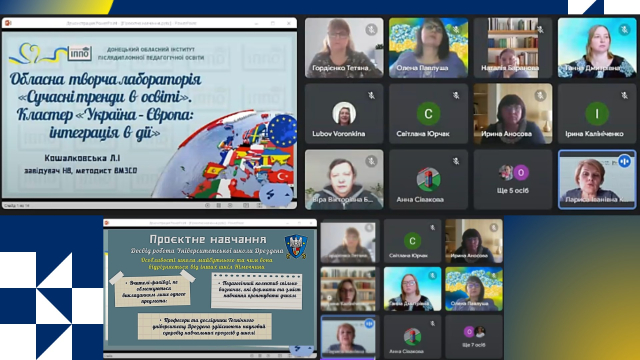The image size is (640, 360).
Task: Click the green "I" avatar of Ірина Калініченко
Action: [x=596, y=113]
